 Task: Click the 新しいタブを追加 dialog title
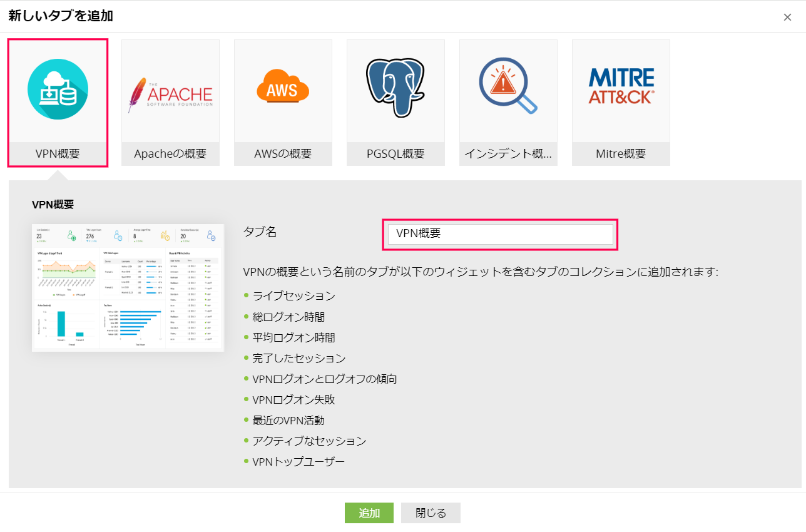61,16
